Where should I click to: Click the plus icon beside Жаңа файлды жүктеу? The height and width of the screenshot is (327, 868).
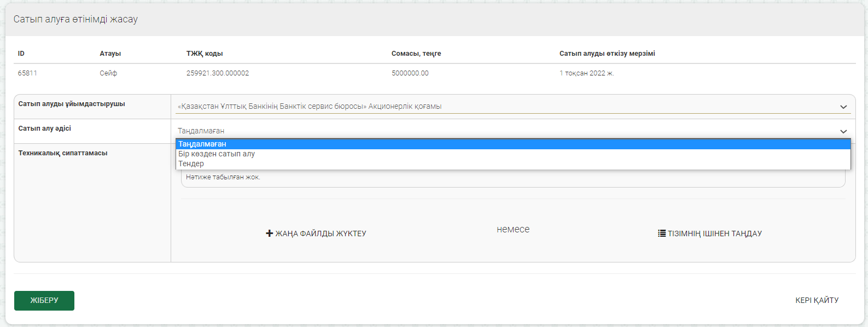click(269, 233)
